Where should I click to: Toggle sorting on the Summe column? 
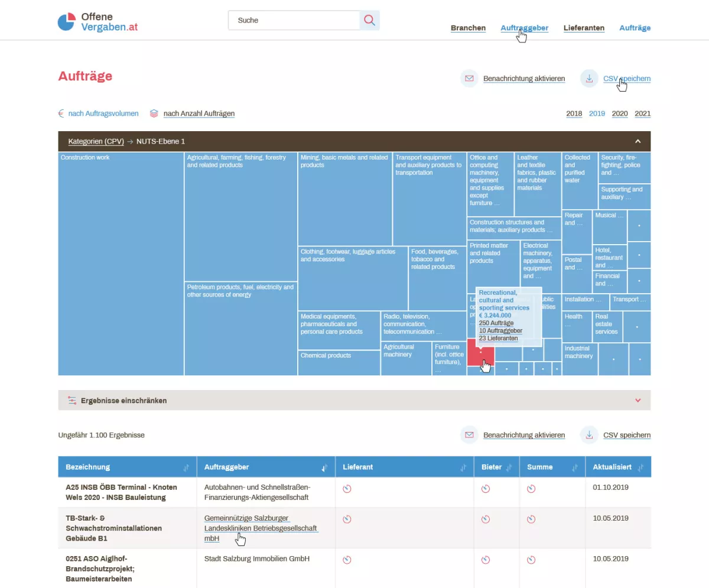click(574, 467)
